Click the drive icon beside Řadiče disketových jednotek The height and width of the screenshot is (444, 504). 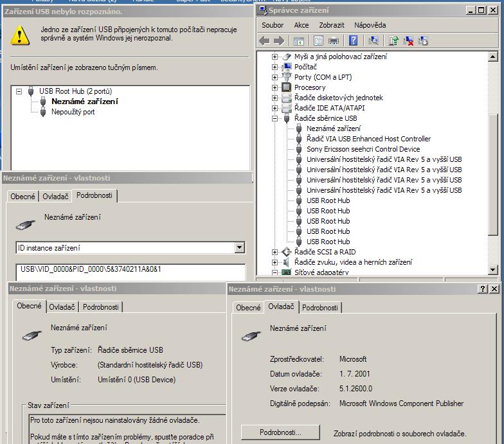[x=287, y=98]
